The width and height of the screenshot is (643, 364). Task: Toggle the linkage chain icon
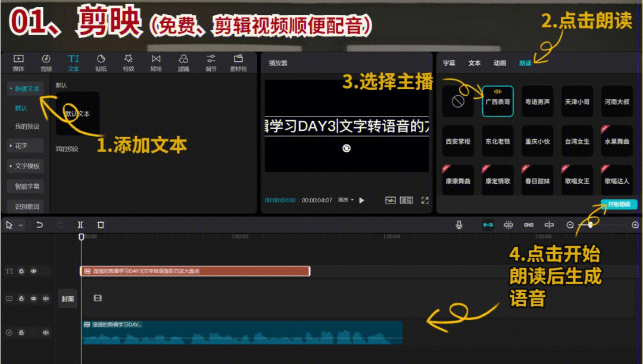(x=529, y=224)
